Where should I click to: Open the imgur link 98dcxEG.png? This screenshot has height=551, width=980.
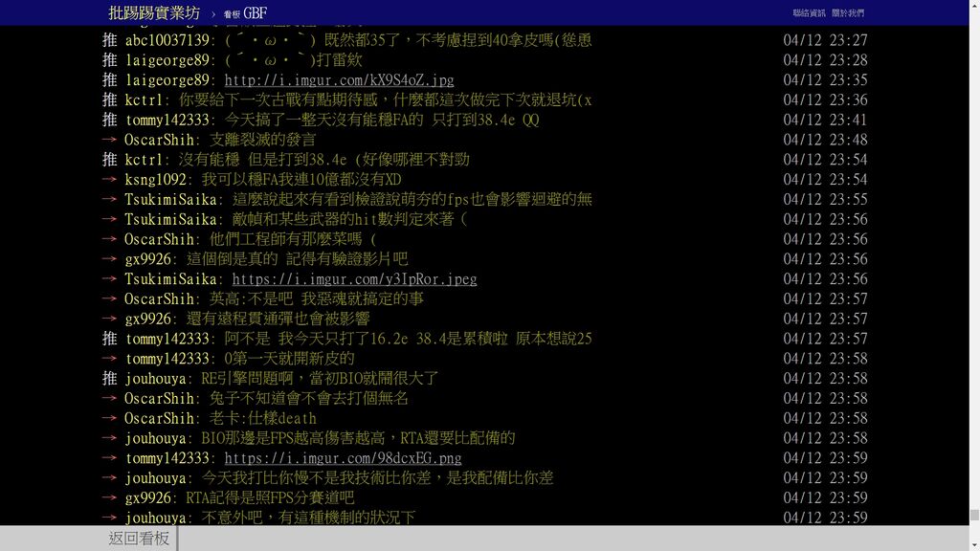343,458
